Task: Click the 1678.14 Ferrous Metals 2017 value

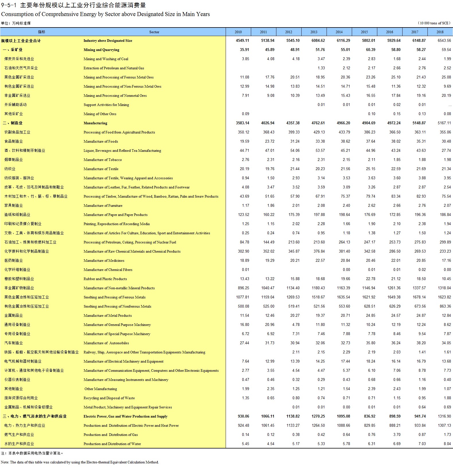Action: click(x=419, y=297)
